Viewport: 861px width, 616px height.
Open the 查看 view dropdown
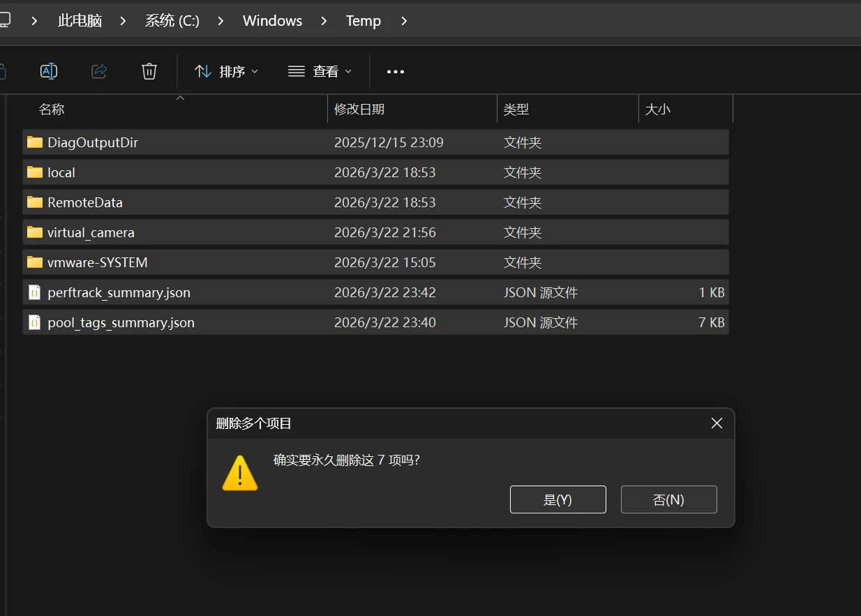pos(320,71)
